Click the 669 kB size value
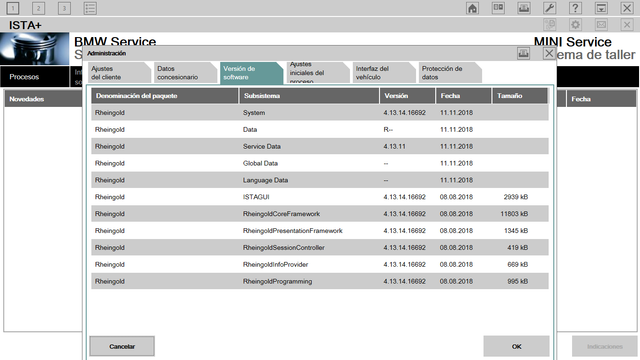Viewport: 640px width, 360px height. click(x=518, y=264)
